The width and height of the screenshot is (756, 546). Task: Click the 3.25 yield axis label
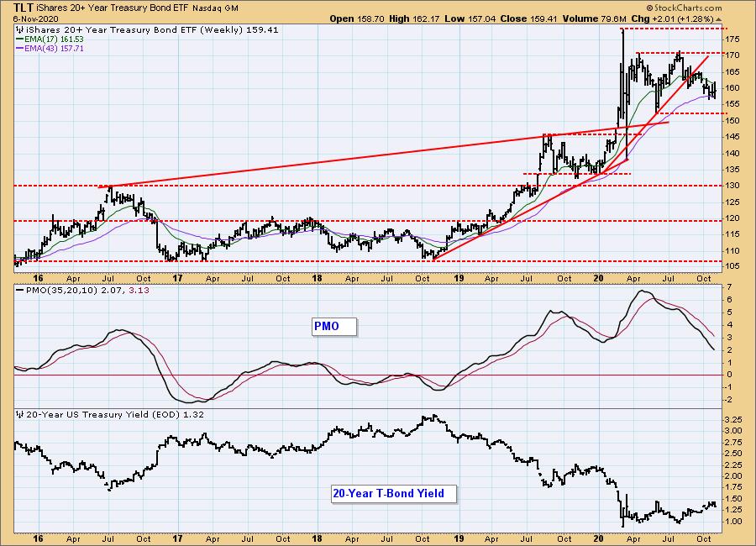(734, 419)
